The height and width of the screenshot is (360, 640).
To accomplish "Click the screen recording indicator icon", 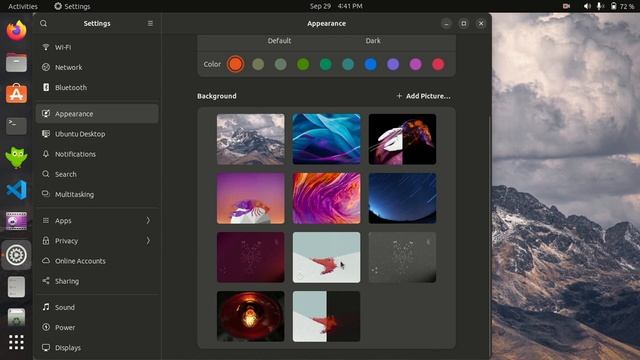I will point(566,6).
